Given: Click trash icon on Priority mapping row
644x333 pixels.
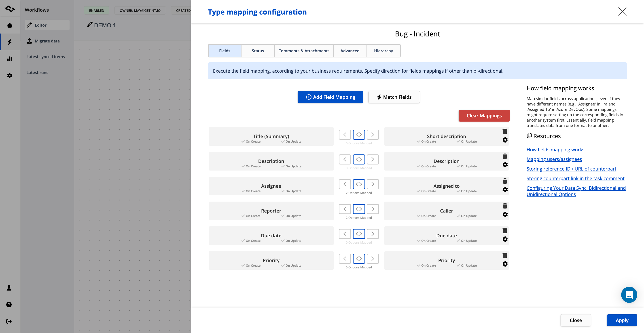Looking at the screenshot, I should tap(505, 255).
